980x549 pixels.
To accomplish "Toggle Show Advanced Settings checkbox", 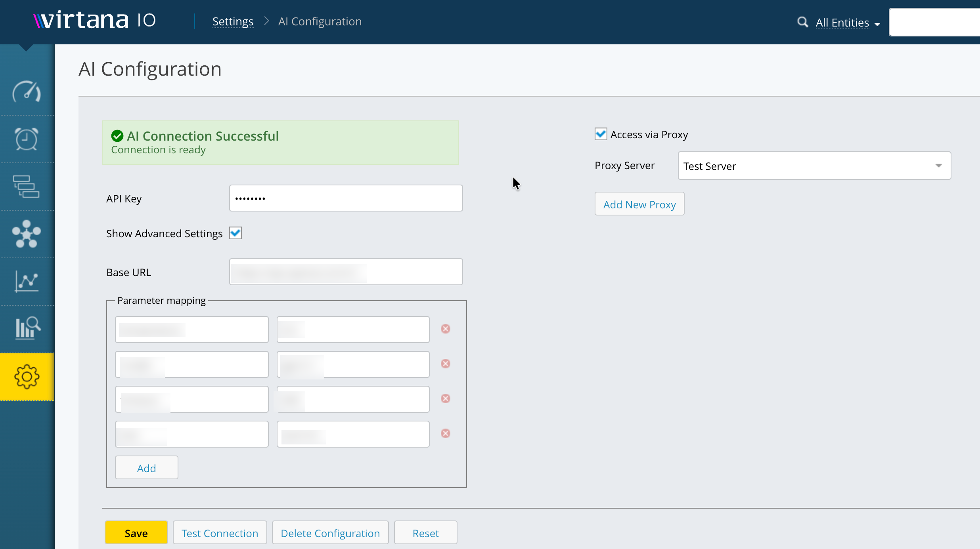I will [235, 233].
